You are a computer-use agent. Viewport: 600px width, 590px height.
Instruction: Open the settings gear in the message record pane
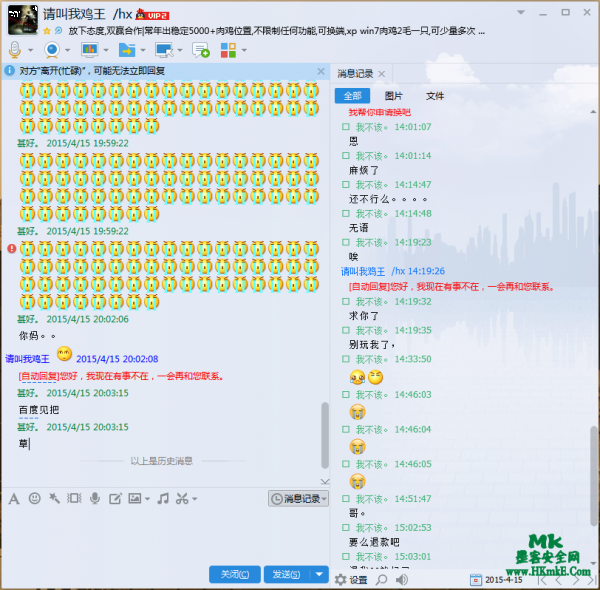[x=341, y=580]
